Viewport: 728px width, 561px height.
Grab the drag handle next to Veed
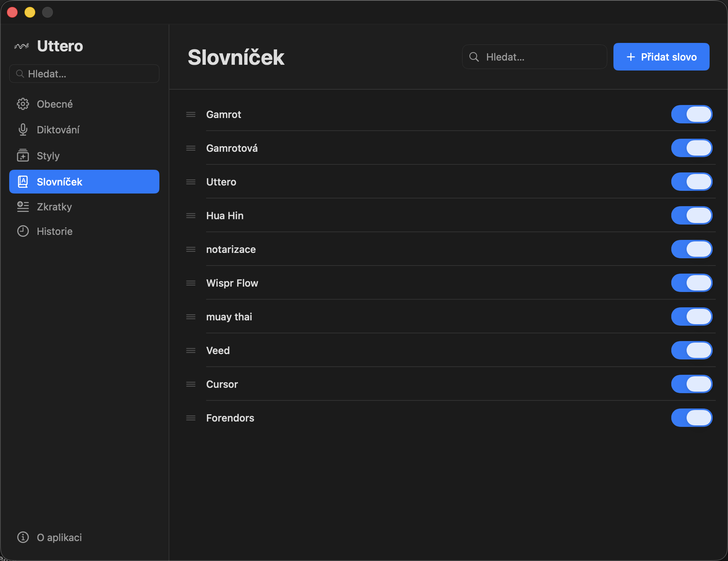tap(190, 350)
